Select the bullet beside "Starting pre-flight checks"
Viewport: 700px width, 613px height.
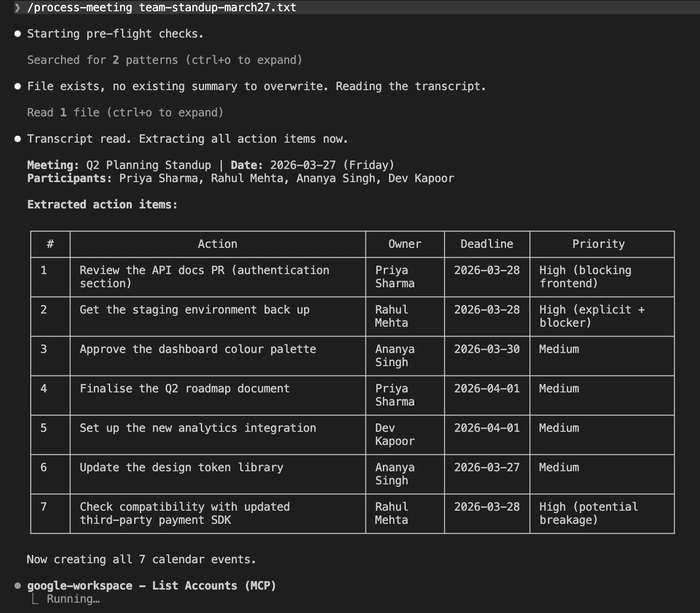18,33
